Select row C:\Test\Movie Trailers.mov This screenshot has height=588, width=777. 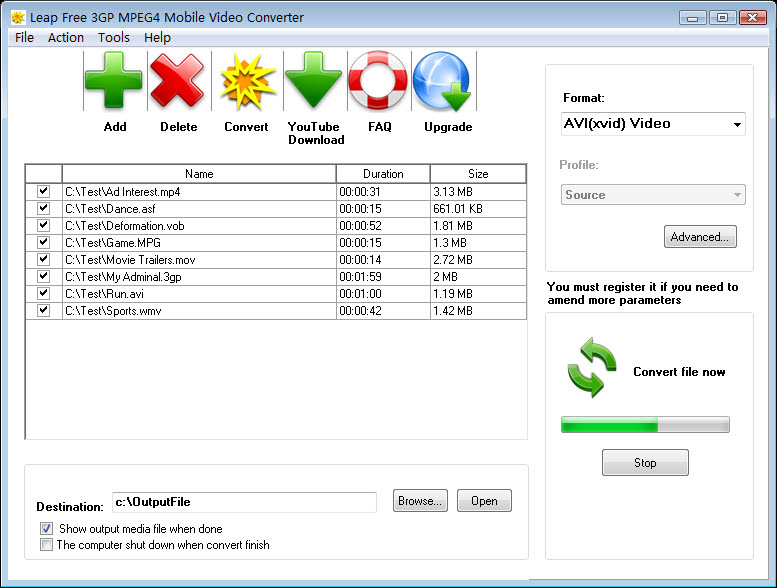[x=276, y=260]
